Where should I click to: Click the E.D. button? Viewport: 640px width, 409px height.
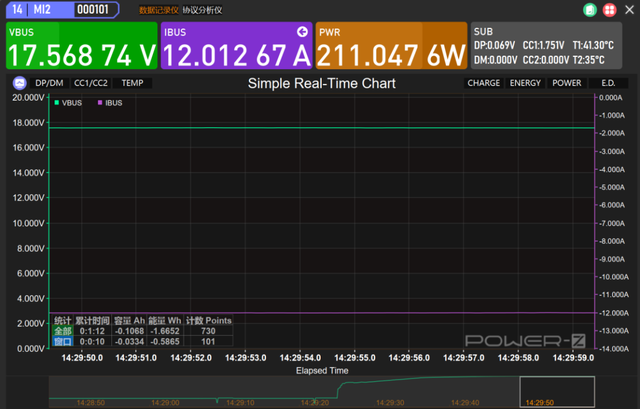(x=608, y=83)
